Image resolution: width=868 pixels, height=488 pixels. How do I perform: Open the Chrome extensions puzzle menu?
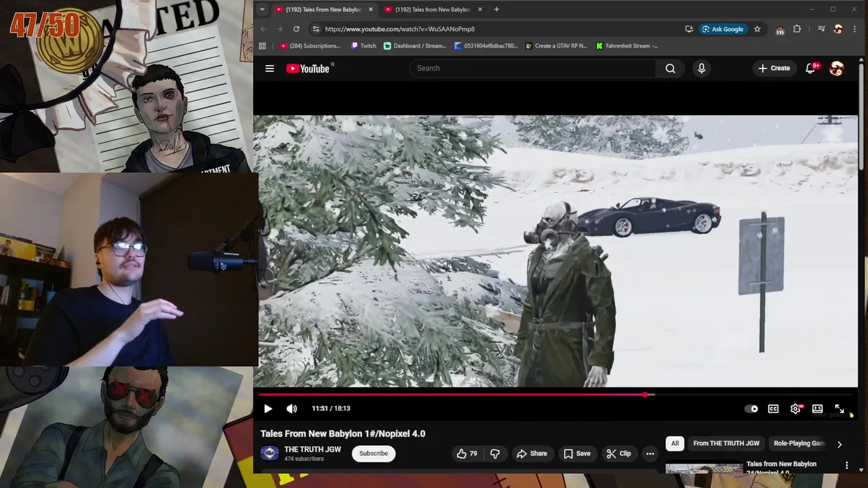(797, 29)
